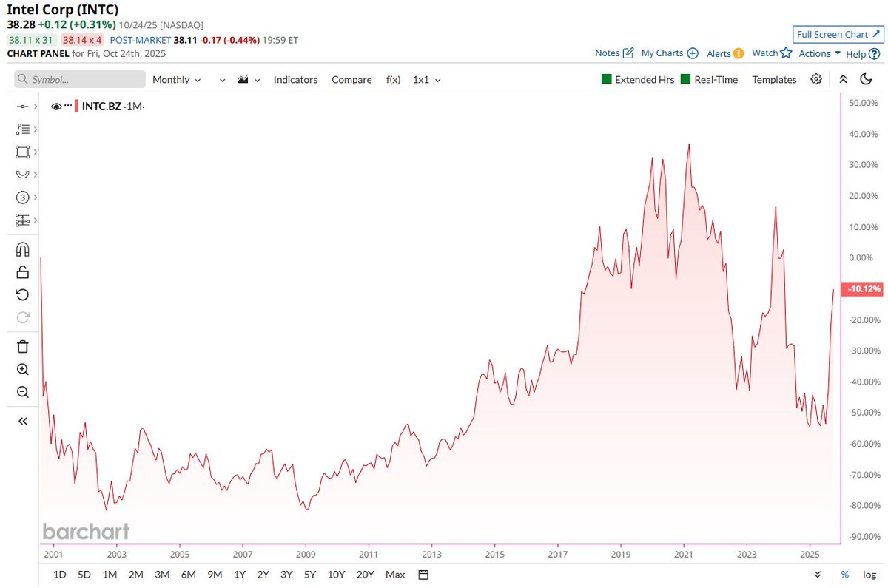Select the 1Y time range
This screenshot has height=588, width=888.
[x=240, y=575]
